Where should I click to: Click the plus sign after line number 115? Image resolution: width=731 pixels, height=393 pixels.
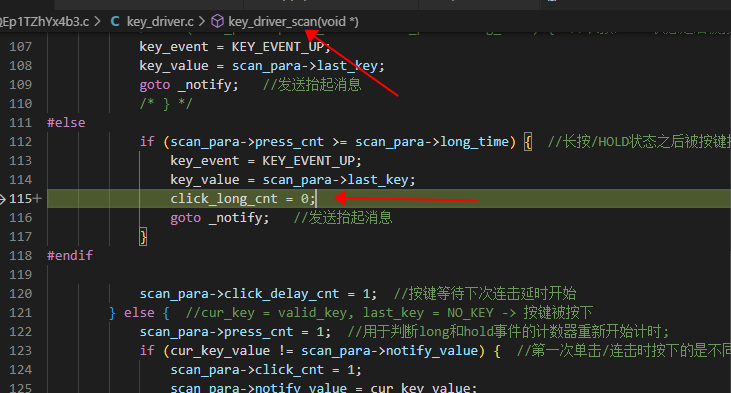[37, 199]
